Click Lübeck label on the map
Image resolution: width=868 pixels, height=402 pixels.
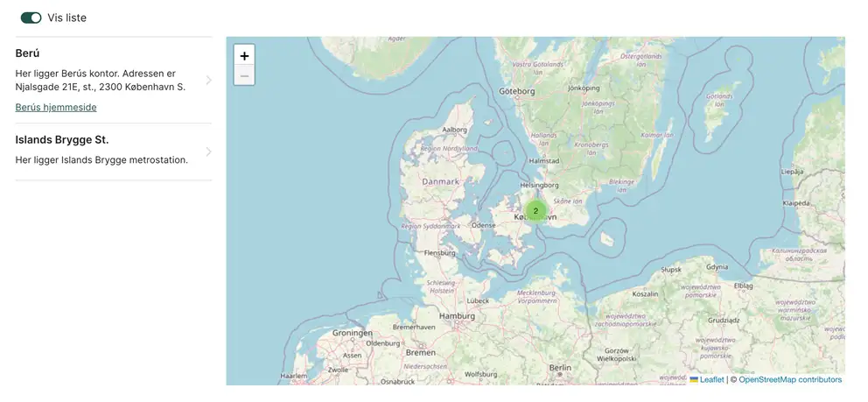(478, 301)
